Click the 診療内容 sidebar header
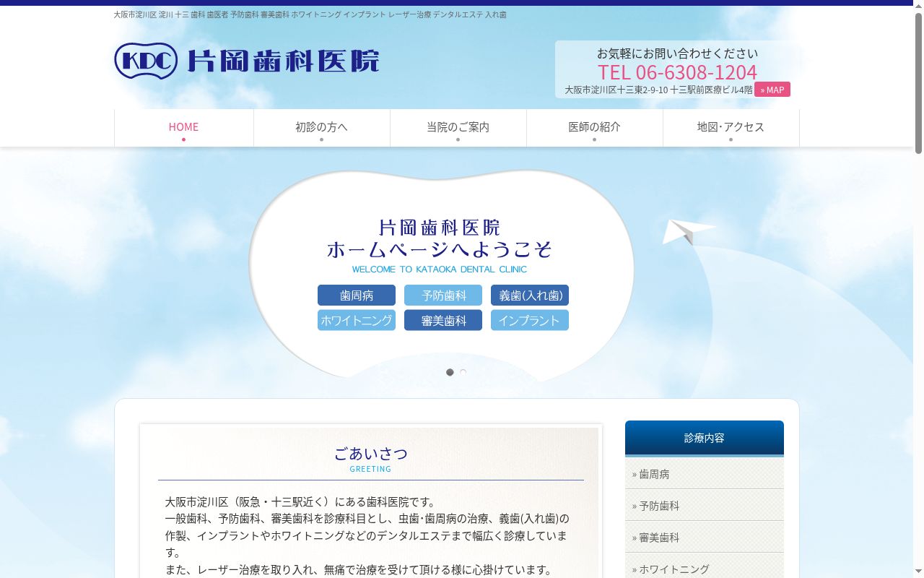The height and width of the screenshot is (578, 924). [705, 438]
